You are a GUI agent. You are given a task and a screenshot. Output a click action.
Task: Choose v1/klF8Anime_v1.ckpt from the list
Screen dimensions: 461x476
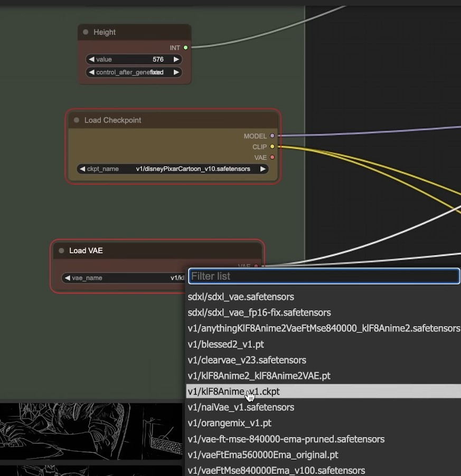233,392
